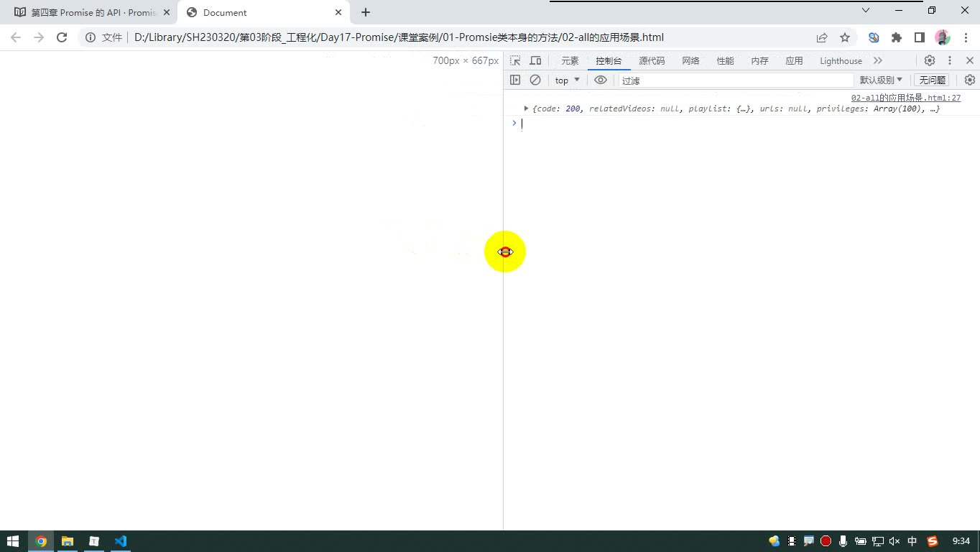Click the console prompt input line
The image size is (980, 552).
click(747, 124)
